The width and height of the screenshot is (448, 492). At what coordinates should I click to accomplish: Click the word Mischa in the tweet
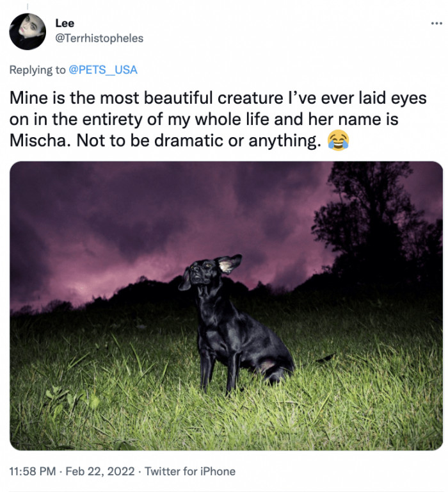(40, 141)
